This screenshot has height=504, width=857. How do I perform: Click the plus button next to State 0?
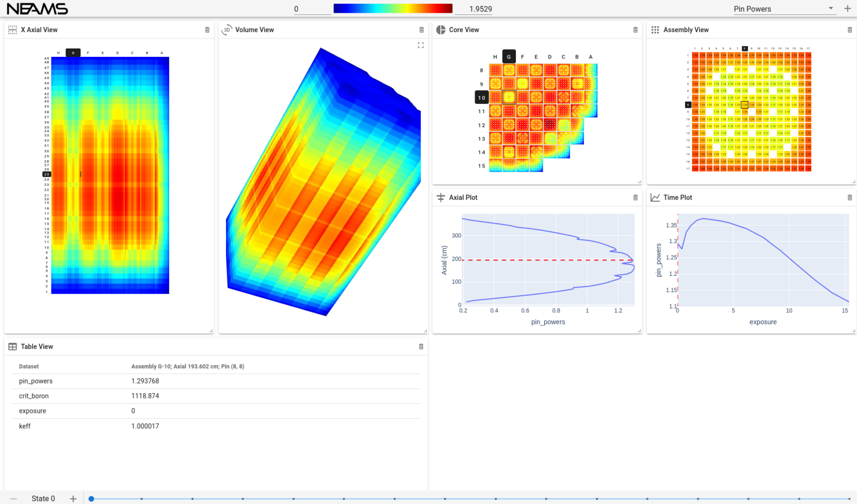pos(73,498)
